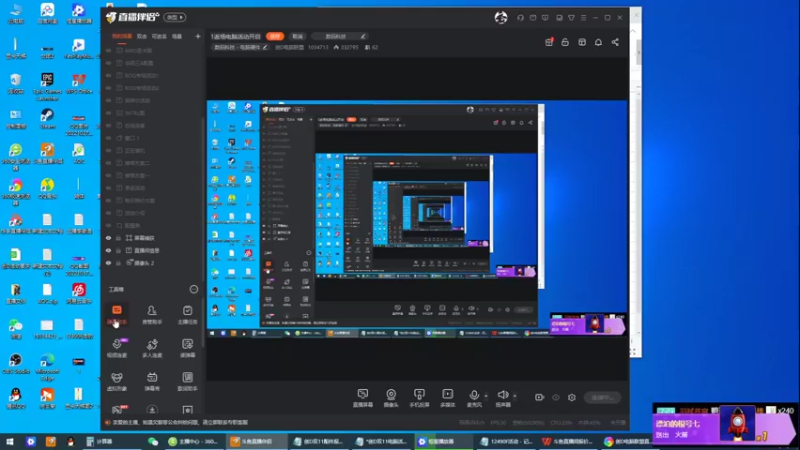The height and width of the screenshot is (450, 800).
Task: Add a 手机投屏 phone casting source
Action: pos(419,397)
